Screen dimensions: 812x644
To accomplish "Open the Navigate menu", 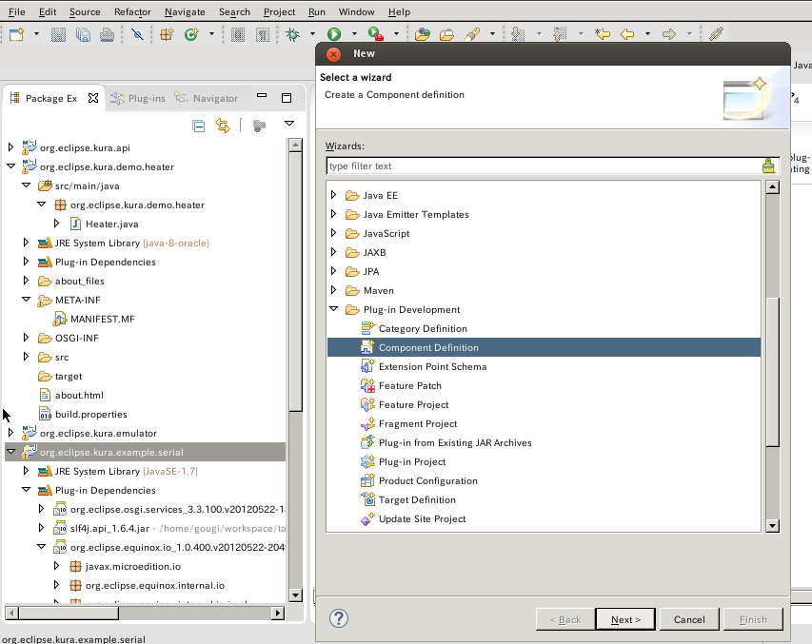I will click(x=185, y=11).
